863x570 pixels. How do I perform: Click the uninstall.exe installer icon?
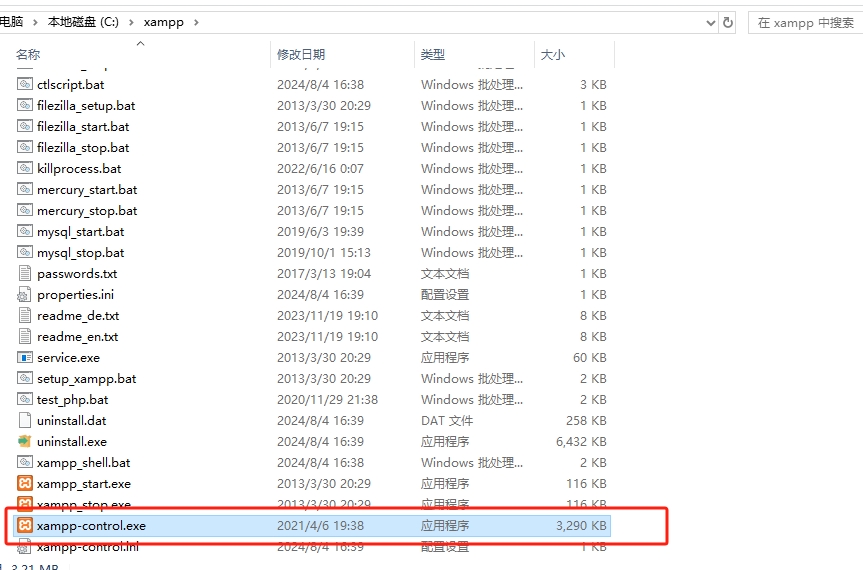(x=25, y=441)
